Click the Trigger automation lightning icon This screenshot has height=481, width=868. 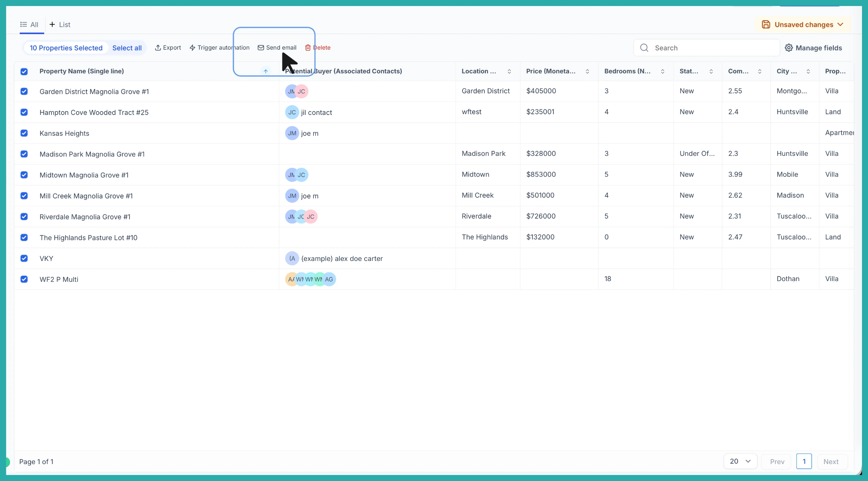click(192, 48)
